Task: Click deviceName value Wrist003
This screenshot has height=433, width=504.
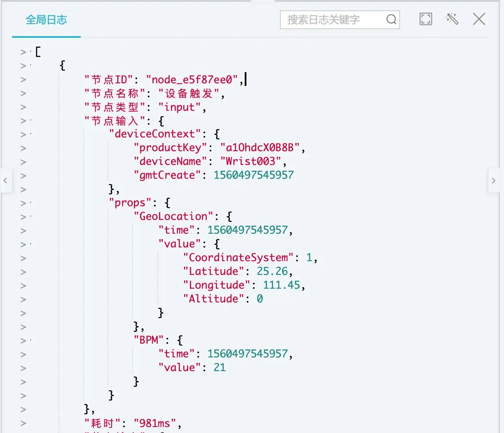Action: [x=251, y=161]
